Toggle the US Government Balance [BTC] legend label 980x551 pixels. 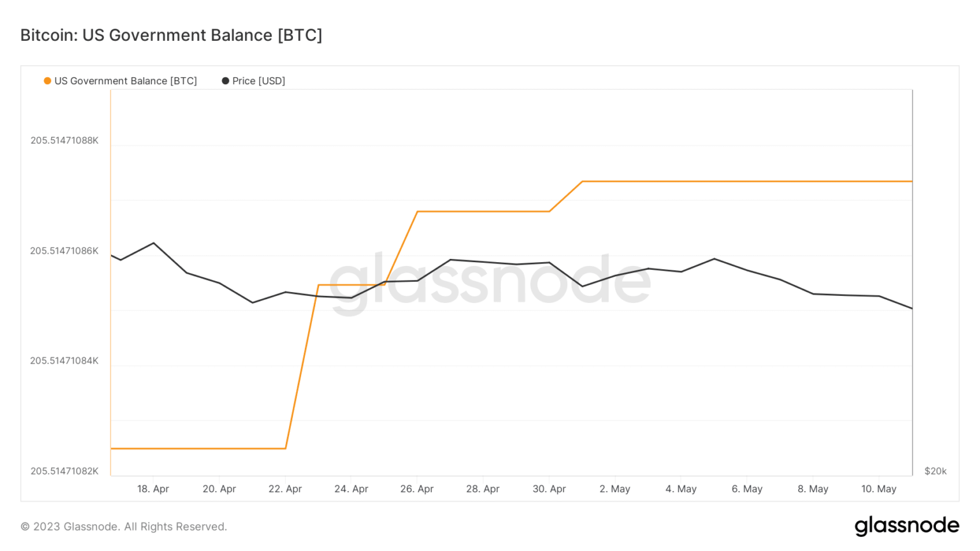coord(126,81)
